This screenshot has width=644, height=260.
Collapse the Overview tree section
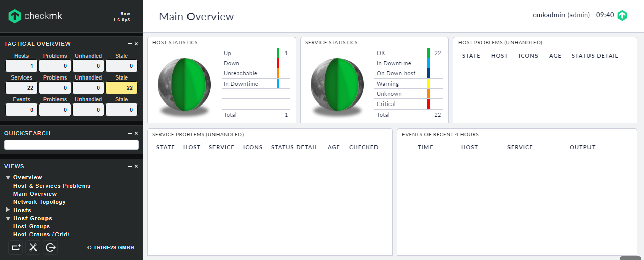tap(8, 177)
